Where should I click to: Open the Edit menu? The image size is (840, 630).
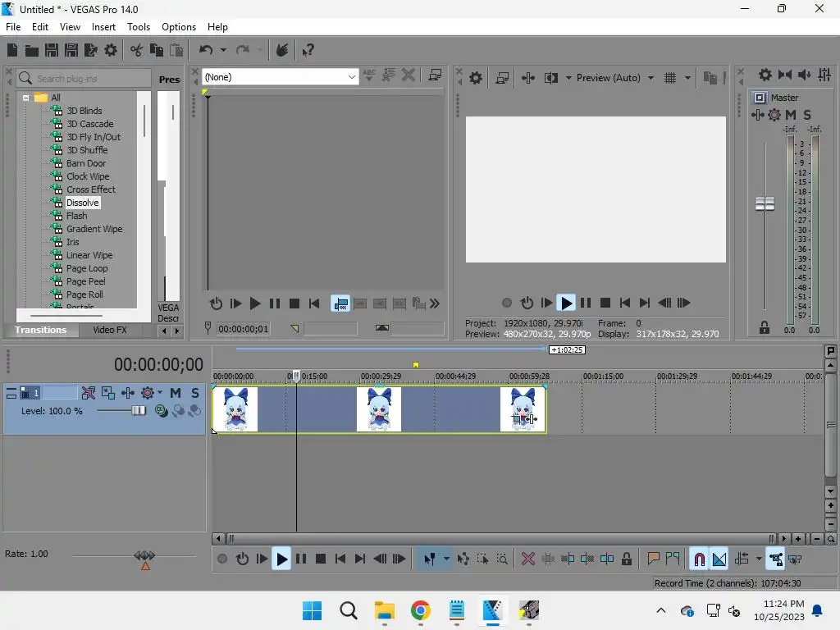(39, 27)
